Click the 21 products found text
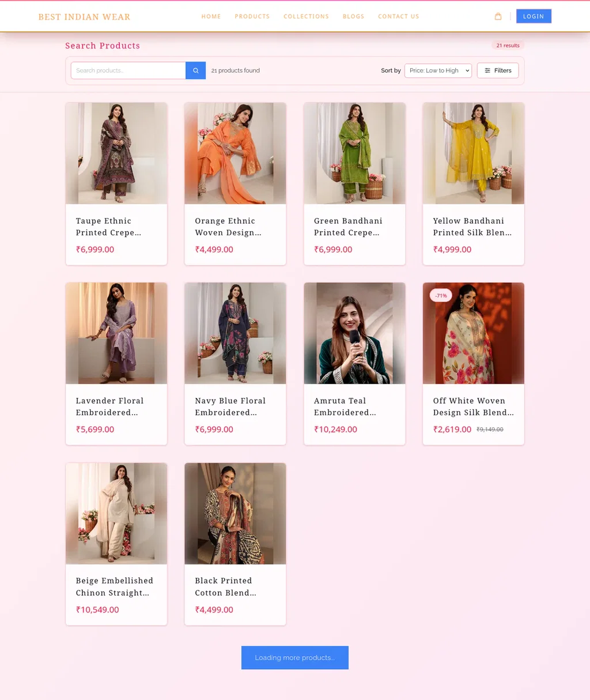590x700 pixels. (235, 70)
